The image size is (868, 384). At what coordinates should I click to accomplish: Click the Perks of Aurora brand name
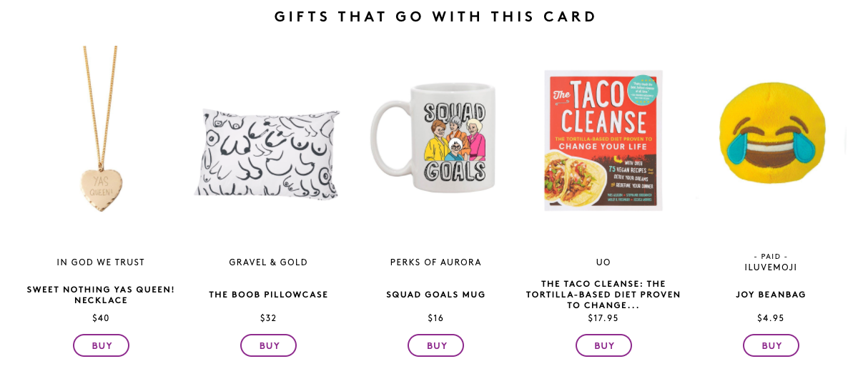[435, 262]
